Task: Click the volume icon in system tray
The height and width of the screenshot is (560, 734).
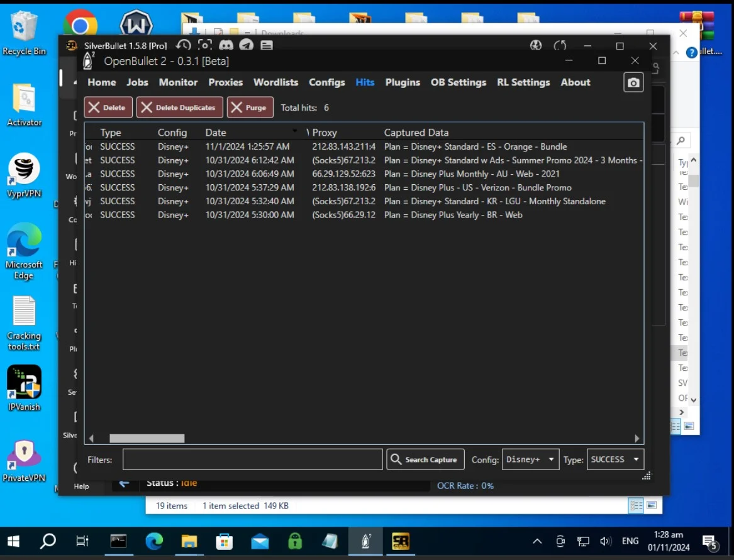Action: [x=606, y=541]
